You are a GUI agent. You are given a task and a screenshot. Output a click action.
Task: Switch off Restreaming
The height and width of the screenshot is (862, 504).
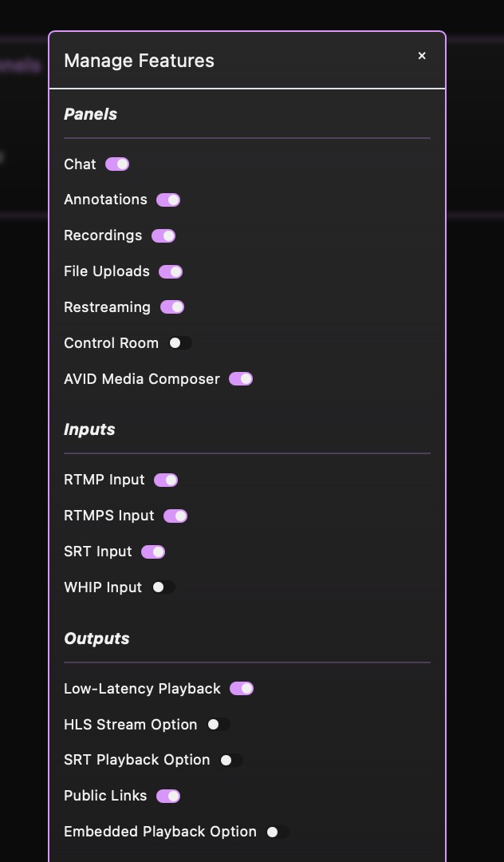pos(172,307)
